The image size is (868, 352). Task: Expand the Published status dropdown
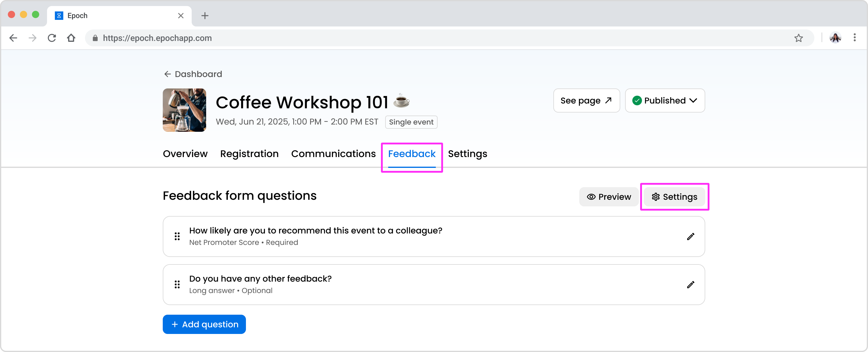665,100
